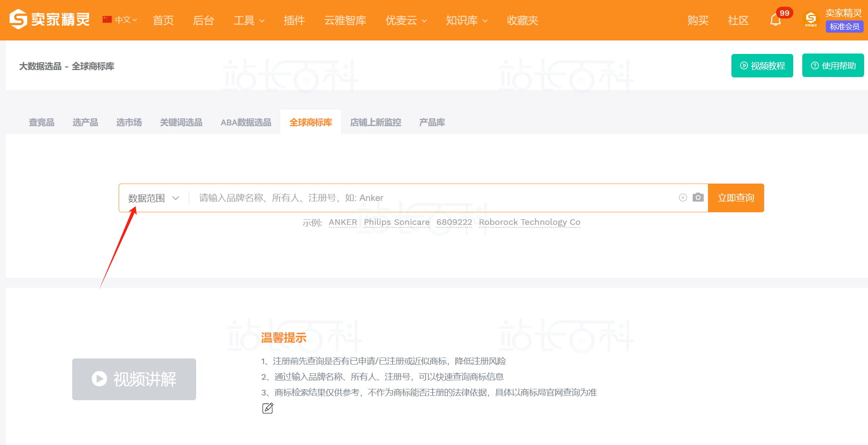The width and height of the screenshot is (868, 445).
Task: Select the 全球商标库 tab
Action: (x=310, y=122)
